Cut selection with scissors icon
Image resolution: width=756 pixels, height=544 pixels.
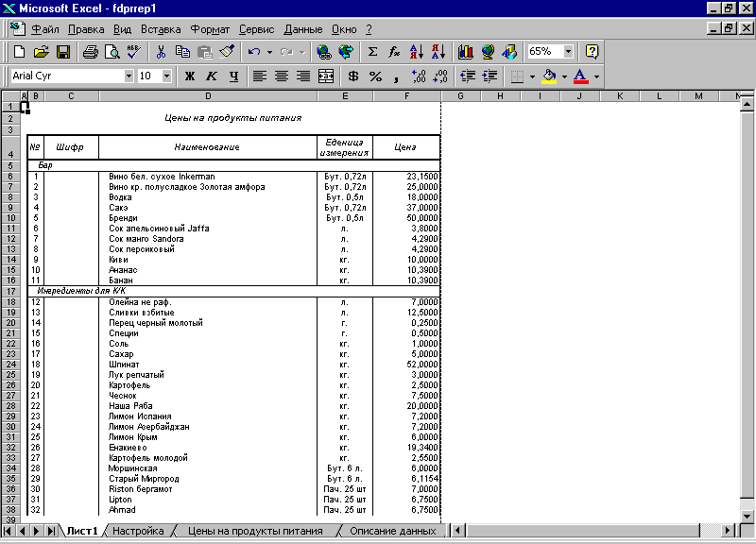(161, 52)
